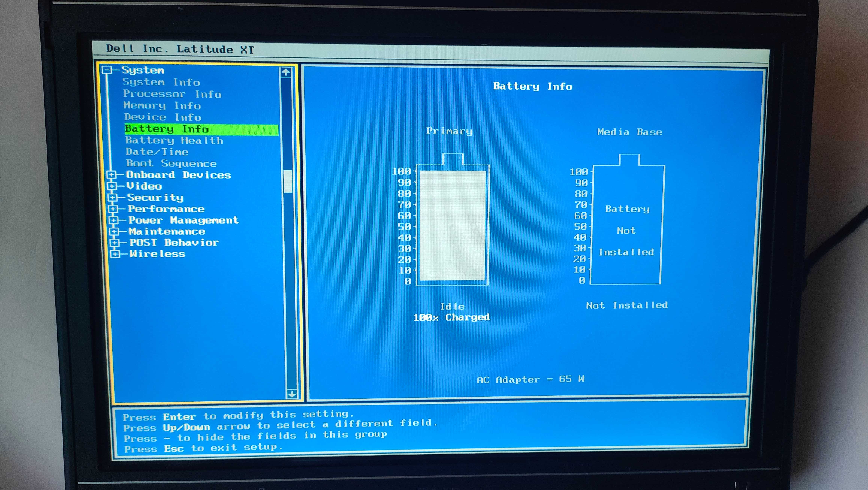The width and height of the screenshot is (868, 490).
Task: Click the POST Behavior label
Action: coord(174,243)
